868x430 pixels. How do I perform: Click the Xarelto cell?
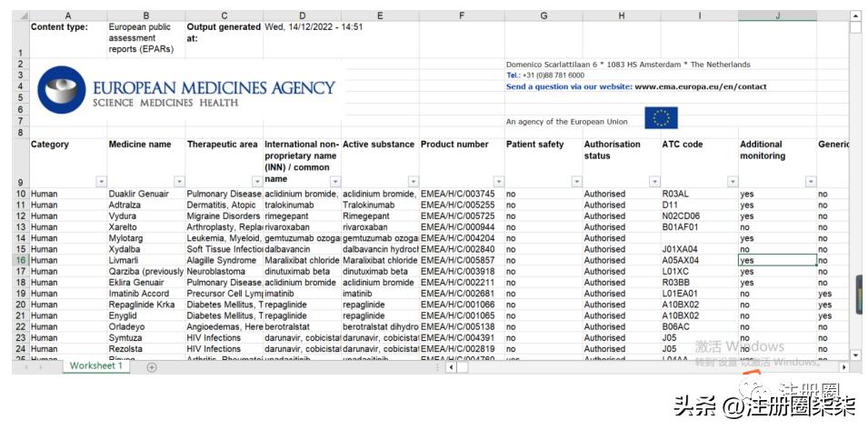click(145, 227)
